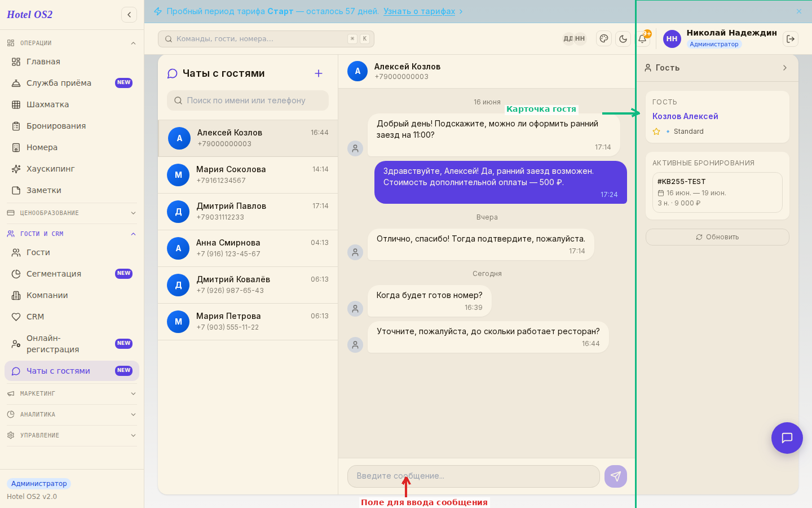
Task: Click message Отлично, спасибо! Тогда подтвердите
Action: (x=481, y=244)
